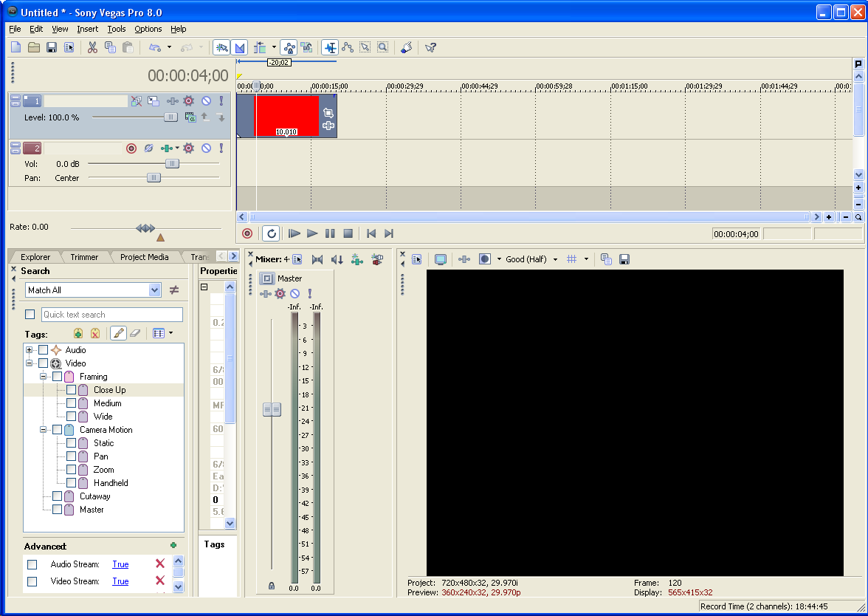Enable the Audio Stream checkbox
Screen dimensions: 868x616
(32, 564)
